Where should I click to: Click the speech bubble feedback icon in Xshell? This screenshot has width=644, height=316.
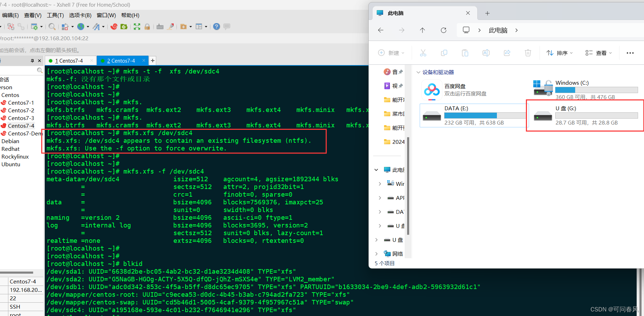[227, 27]
